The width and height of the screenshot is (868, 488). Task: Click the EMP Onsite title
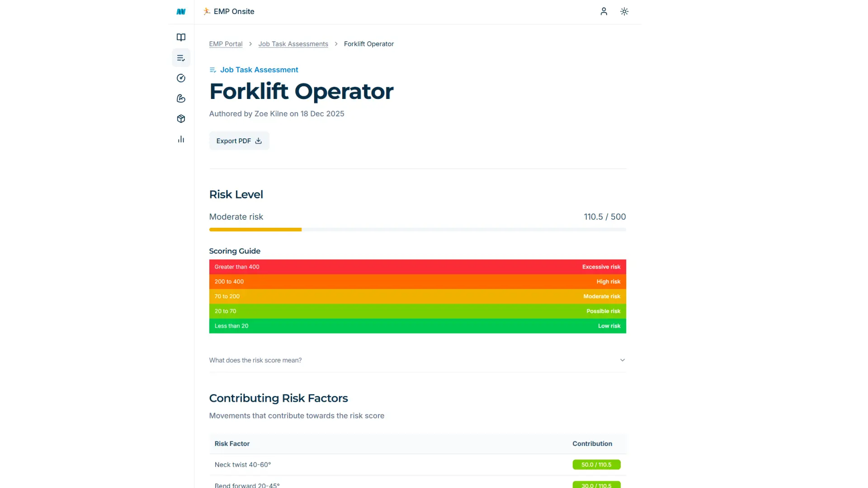[x=234, y=11]
